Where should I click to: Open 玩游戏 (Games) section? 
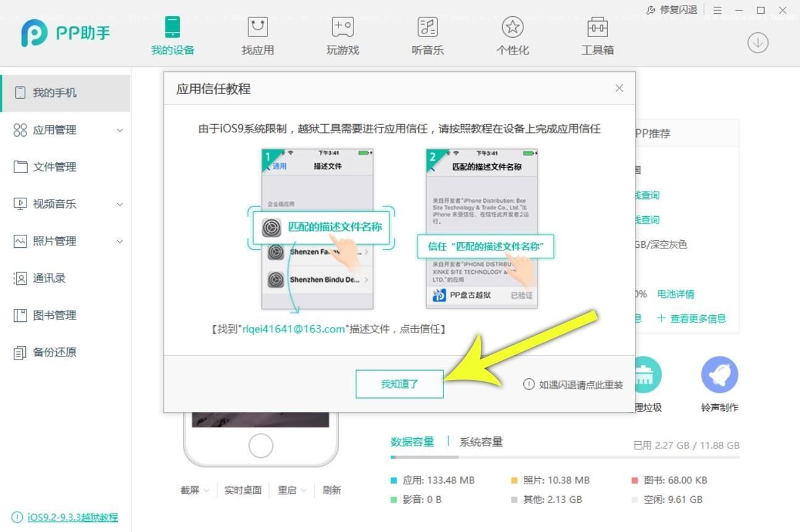tap(342, 35)
